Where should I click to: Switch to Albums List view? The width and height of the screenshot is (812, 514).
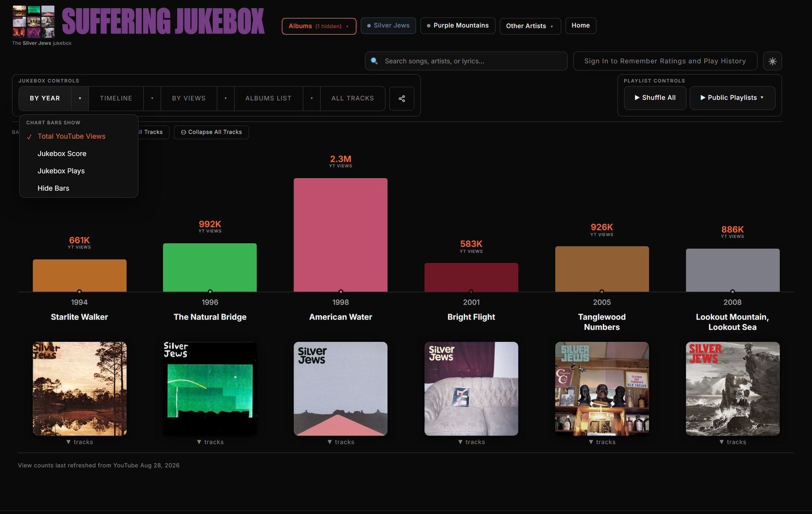coord(269,99)
